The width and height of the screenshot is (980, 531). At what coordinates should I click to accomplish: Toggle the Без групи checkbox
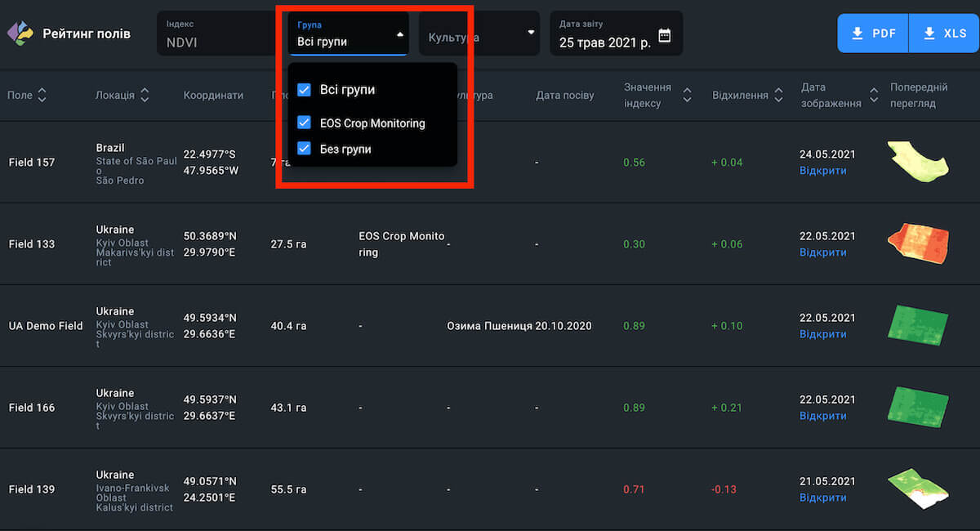(x=305, y=149)
